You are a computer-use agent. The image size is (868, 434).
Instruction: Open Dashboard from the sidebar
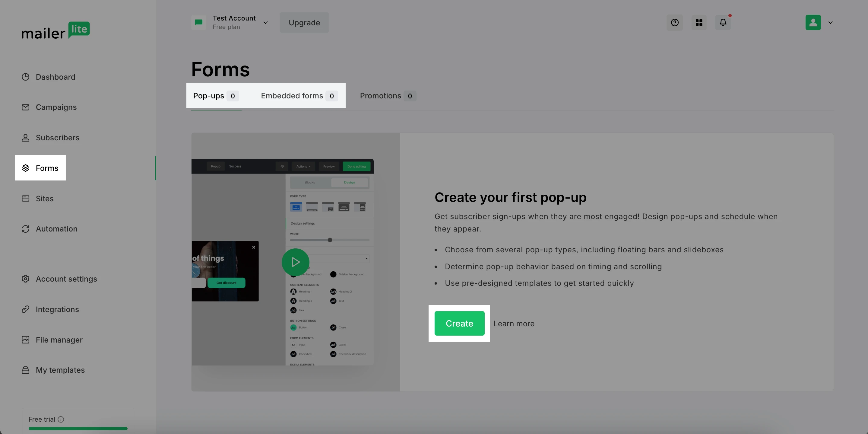(x=55, y=77)
